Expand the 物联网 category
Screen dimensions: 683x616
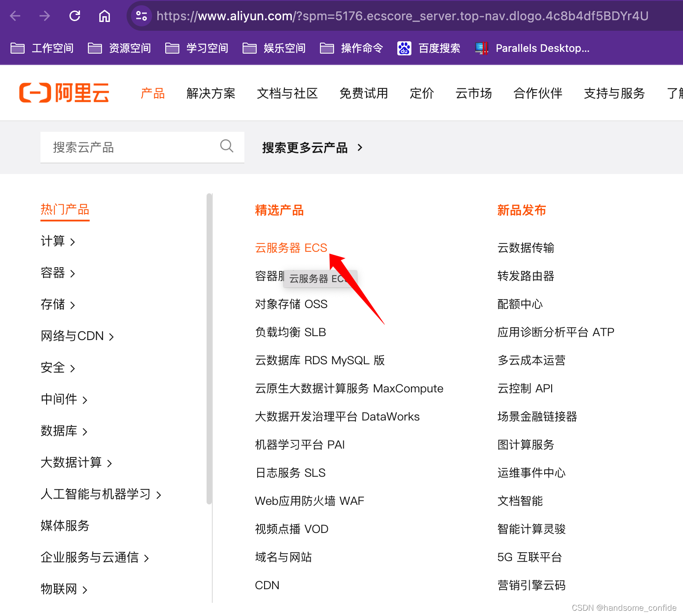tap(64, 589)
